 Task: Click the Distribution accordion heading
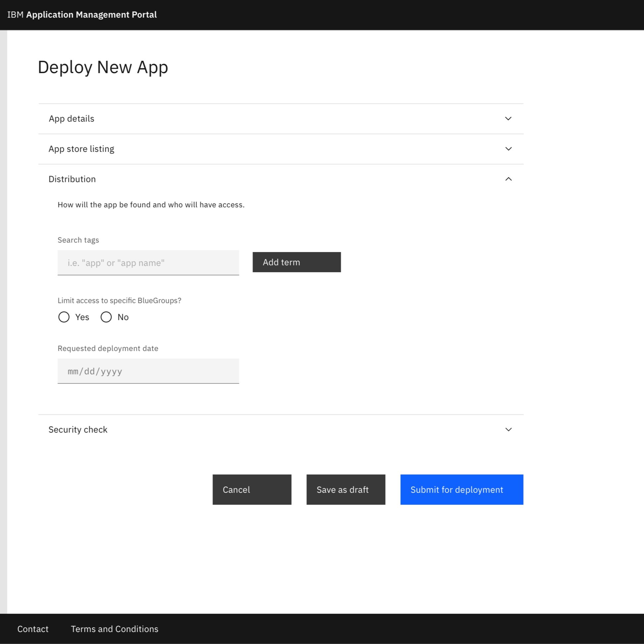point(281,179)
